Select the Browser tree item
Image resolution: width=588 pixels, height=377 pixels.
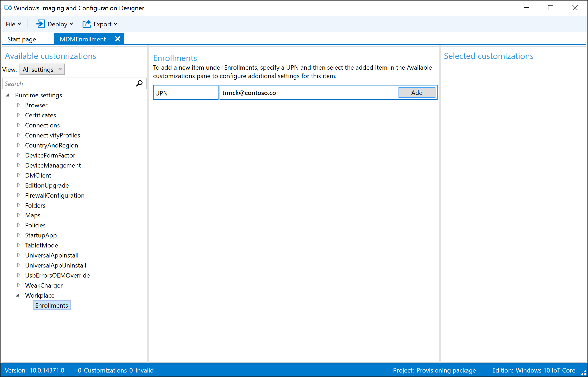click(36, 105)
